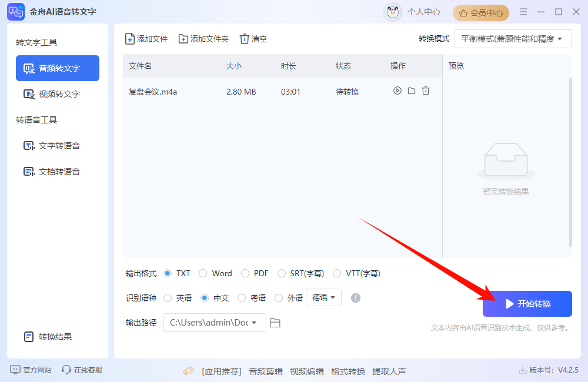
Task: Expand the output path dropdown
Action: [254, 323]
